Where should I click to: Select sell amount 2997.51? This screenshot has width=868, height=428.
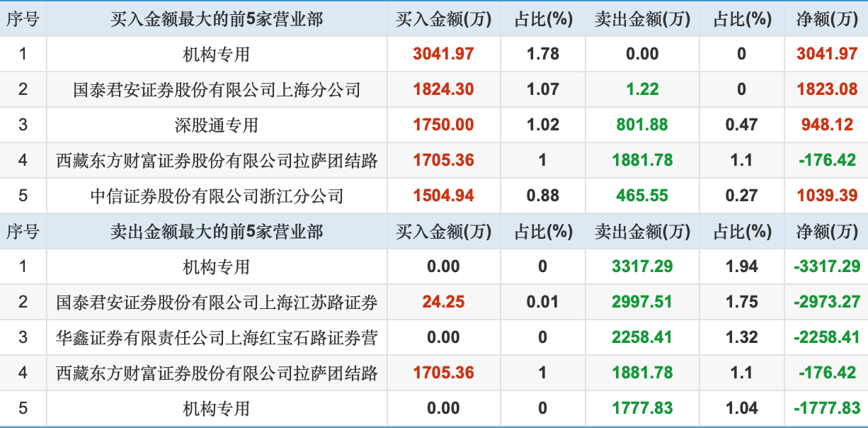pyautogui.click(x=642, y=302)
